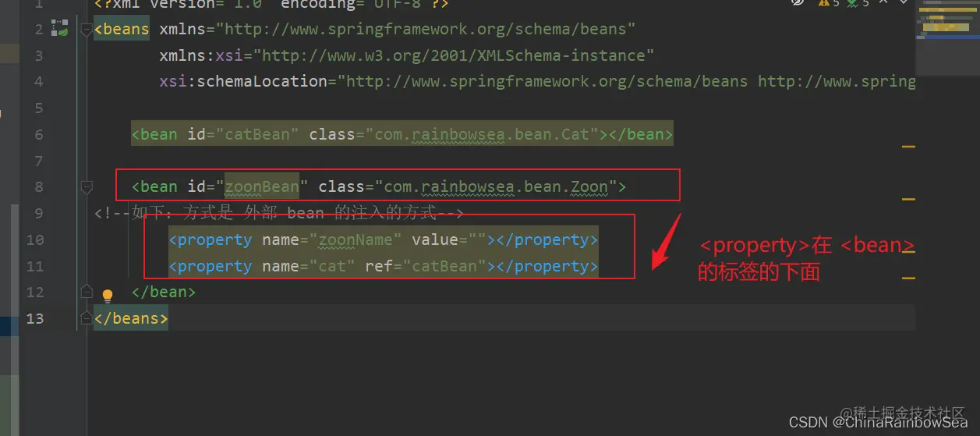Click line number 10 in the gutter
The width and height of the screenshot is (980, 436).
[x=34, y=239]
